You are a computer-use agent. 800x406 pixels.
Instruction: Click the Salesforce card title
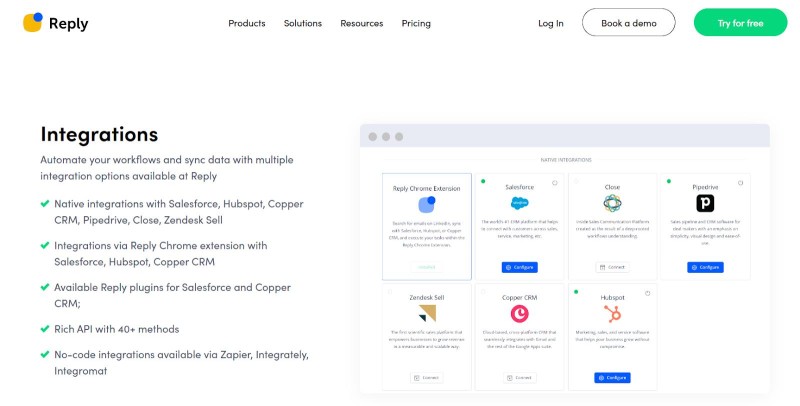pyautogui.click(x=519, y=187)
